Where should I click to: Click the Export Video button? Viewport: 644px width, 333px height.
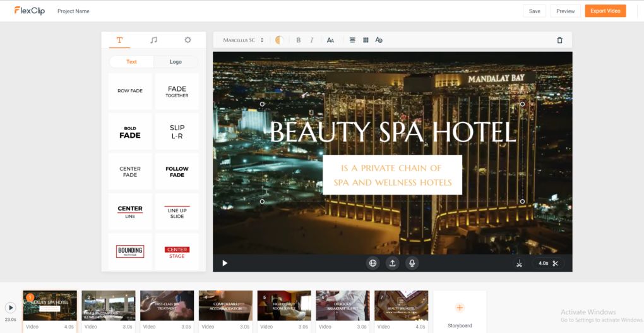[605, 11]
